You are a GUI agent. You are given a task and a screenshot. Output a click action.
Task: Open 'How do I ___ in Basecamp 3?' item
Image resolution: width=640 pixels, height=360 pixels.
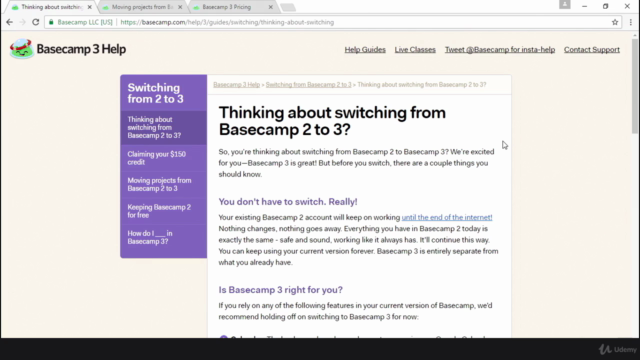(164, 238)
